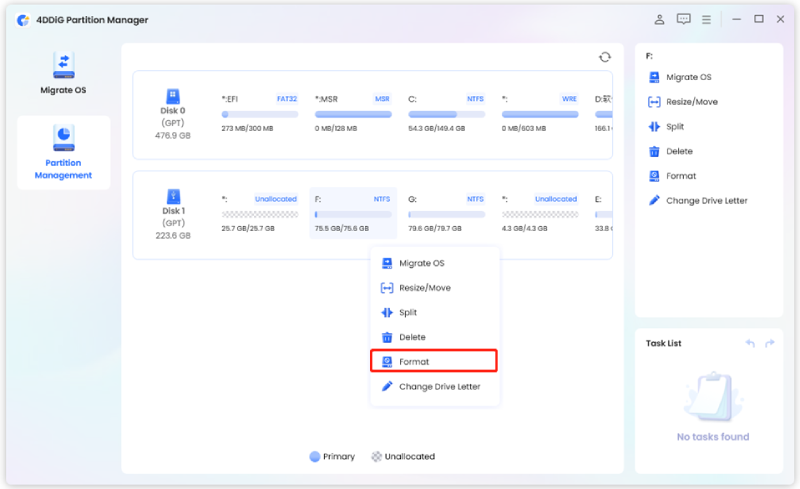Image resolution: width=800 pixels, height=489 pixels.
Task: Click the Unallocated legend pattern dot
Action: tap(377, 456)
